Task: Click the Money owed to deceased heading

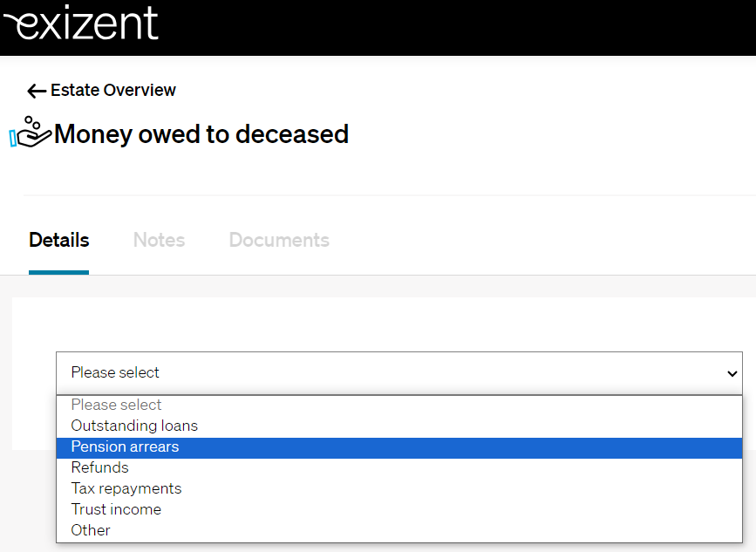Action: [201, 133]
